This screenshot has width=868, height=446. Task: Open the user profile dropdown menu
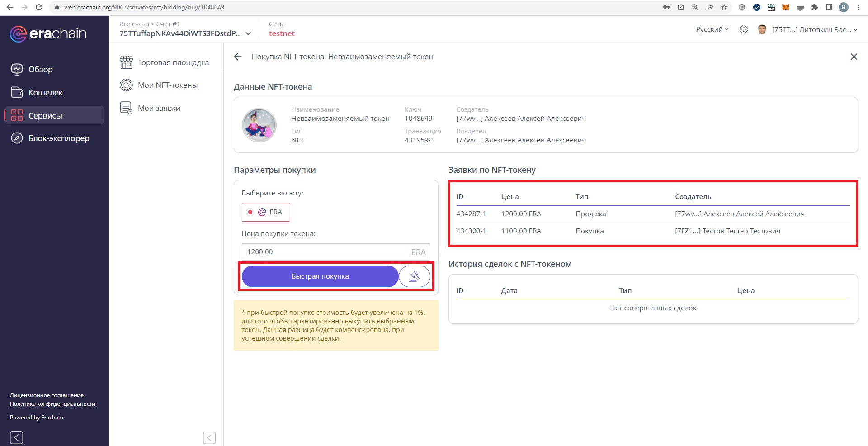(807, 30)
